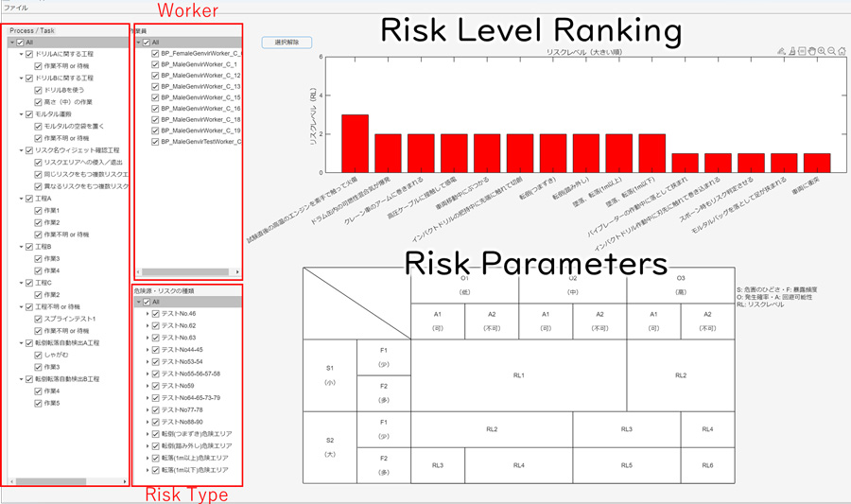Collapse the 転倒転落自動検出B工程 node

point(21,379)
